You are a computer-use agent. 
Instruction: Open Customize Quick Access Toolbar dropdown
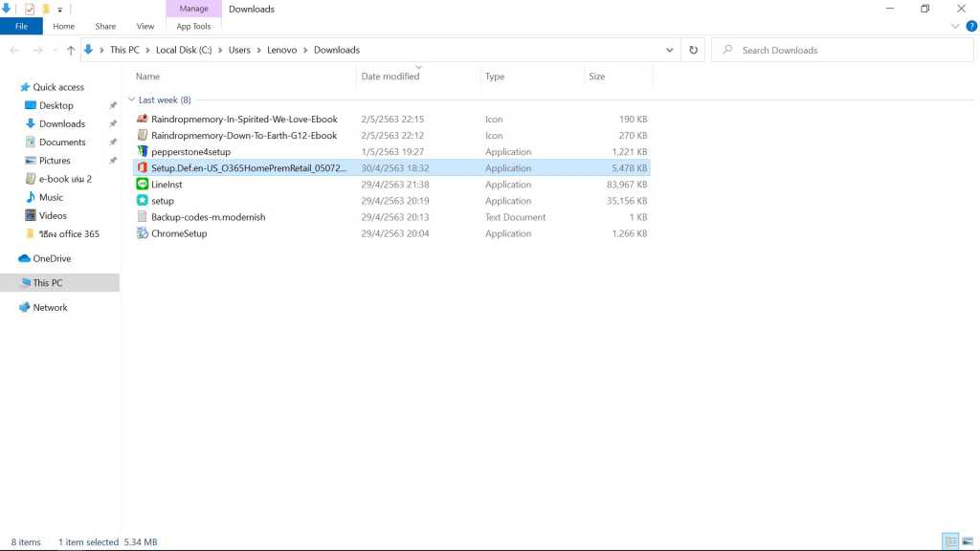point(60,10)
